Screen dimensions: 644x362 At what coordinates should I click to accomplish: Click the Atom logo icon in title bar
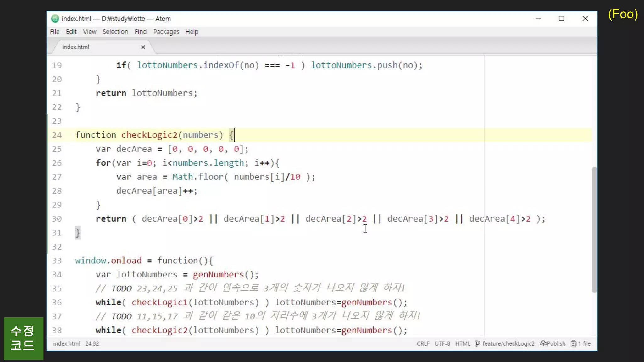(55, 19)
